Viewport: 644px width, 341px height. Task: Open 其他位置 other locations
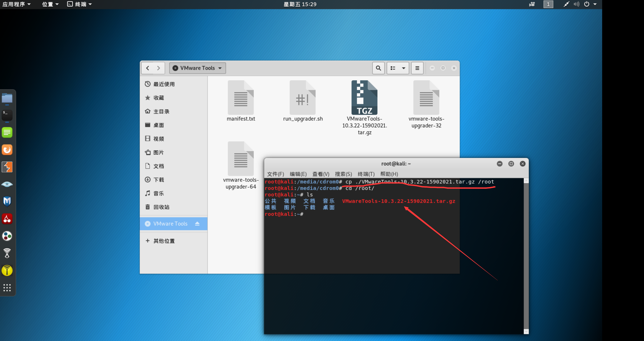164,241
